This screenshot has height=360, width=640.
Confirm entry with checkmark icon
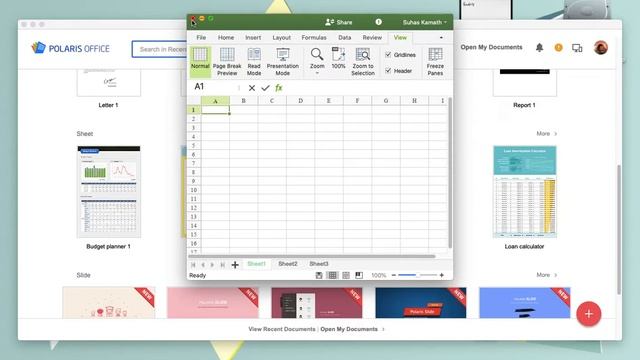(x=265, y=88)
